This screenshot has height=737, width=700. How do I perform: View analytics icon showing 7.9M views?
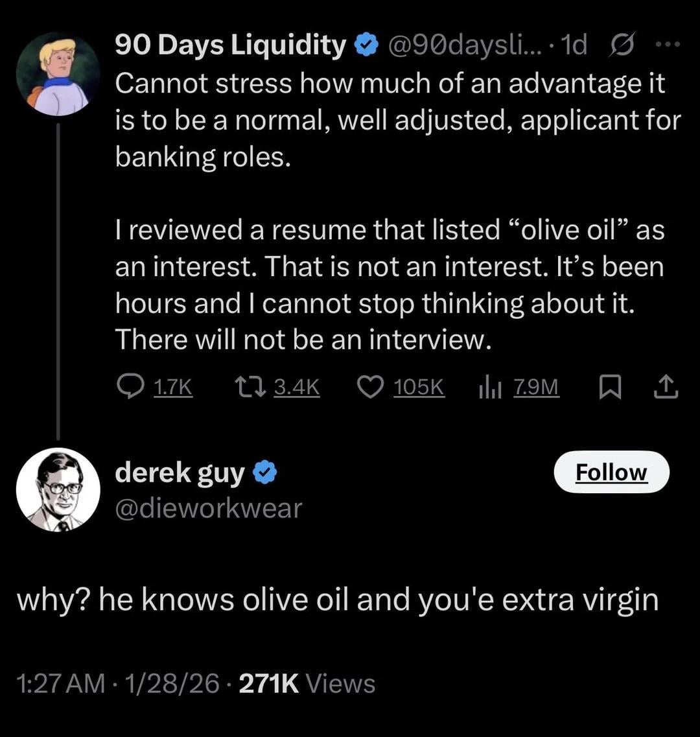[488, 387]
